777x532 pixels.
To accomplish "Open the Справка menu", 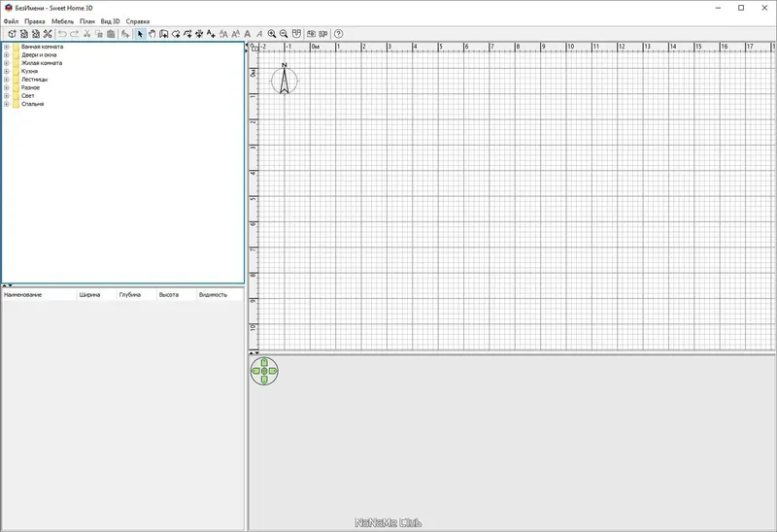I will coord(138,21).
